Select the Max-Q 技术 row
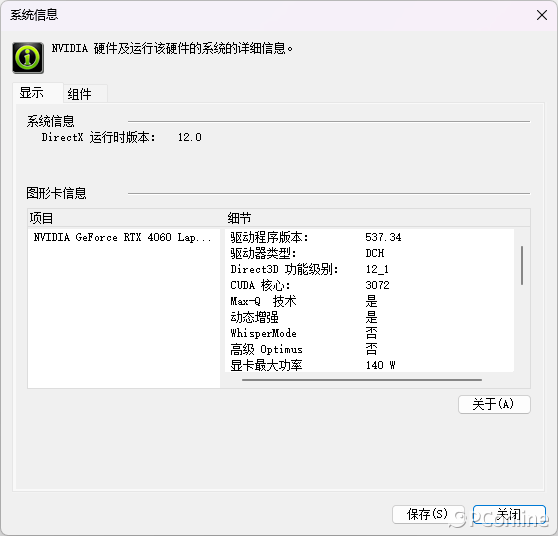 (x=369, y=301)
